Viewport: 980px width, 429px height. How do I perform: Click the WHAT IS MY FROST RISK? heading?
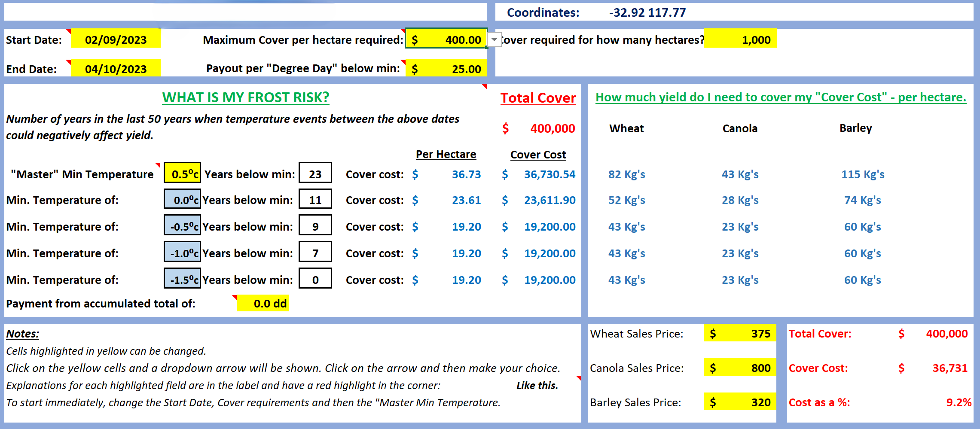click(x=246, y=97)
